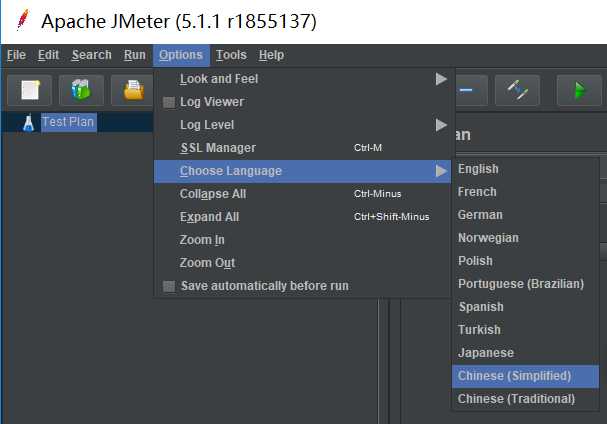This screenshot has height=424, width=607.
Task: Open the Run menu
Action: 135,55
